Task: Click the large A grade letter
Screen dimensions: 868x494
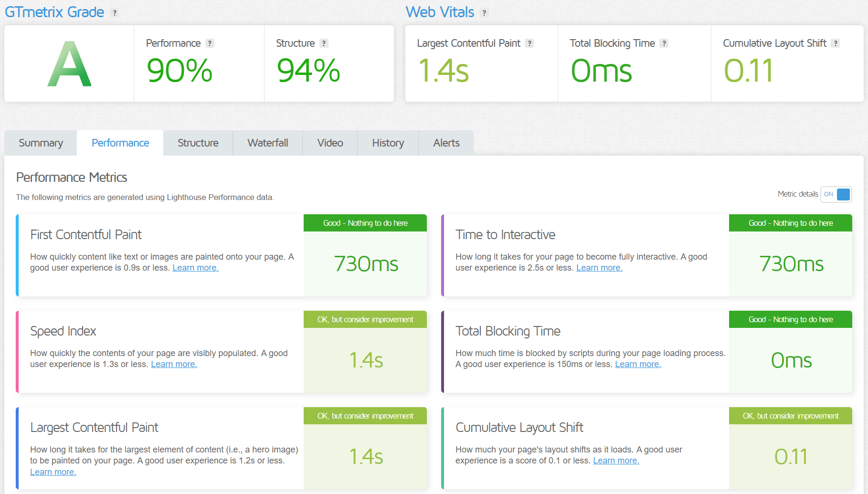Action: (69, 64)
